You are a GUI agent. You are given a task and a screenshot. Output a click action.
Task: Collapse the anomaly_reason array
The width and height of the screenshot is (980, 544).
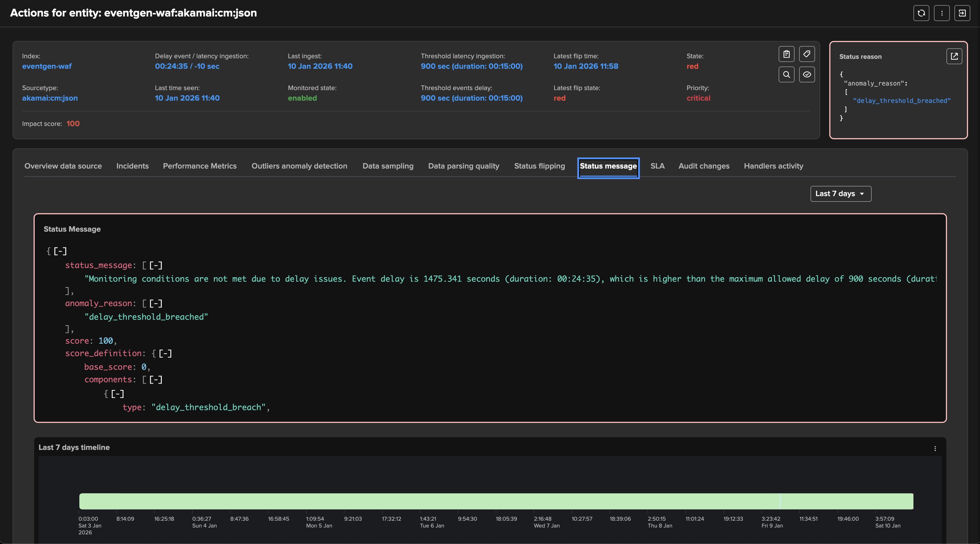click(x=156, y=303)
